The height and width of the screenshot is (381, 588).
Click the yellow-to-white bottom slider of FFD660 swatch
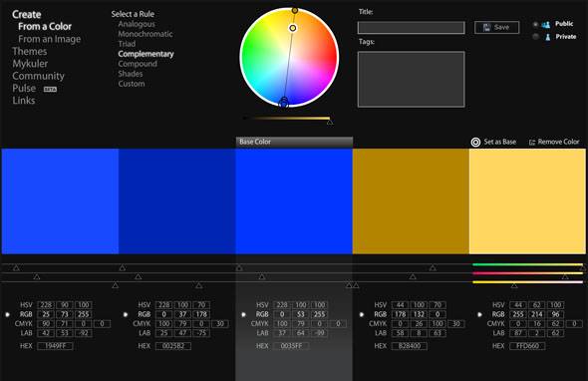pyautogui.click(x=527, y=282)
